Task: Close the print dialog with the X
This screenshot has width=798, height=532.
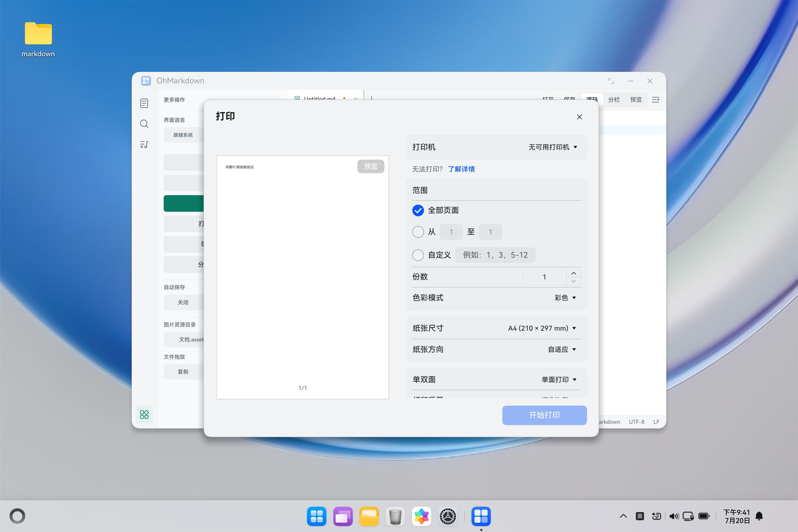Action: pyautogui.click(x=580, y=117)
